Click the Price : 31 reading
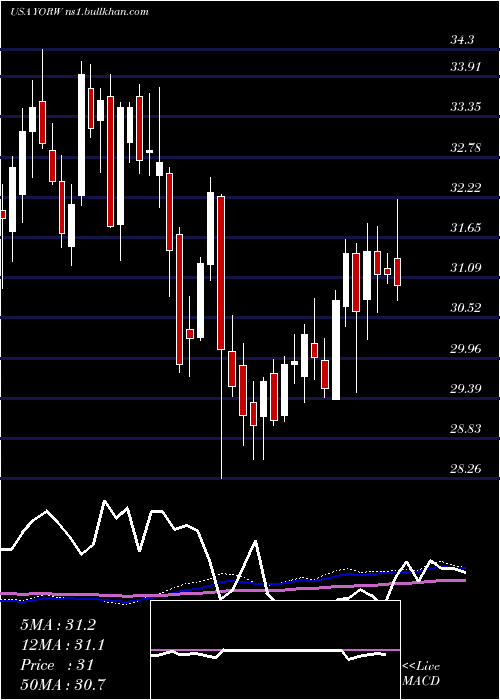 (57, 665)
